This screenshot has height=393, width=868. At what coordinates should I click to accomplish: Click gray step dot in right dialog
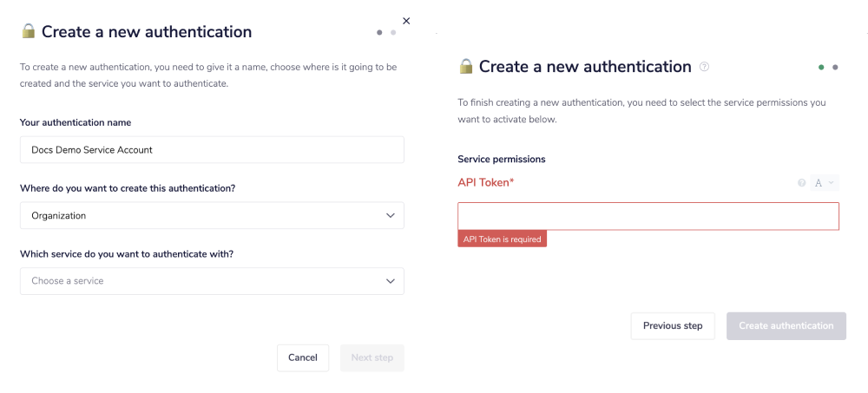click(x=835, y=67)
